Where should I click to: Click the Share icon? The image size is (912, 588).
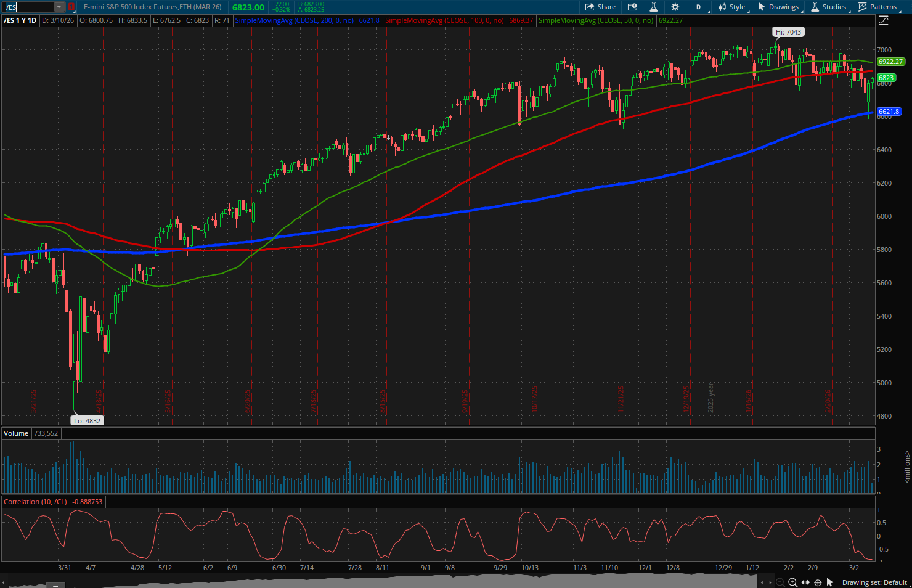tap(591, 7)
